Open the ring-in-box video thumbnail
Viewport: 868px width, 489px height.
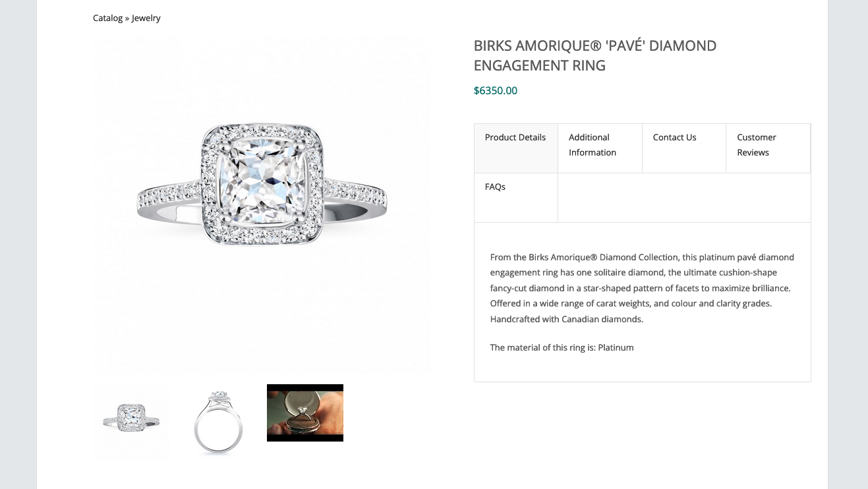(305, 413)
